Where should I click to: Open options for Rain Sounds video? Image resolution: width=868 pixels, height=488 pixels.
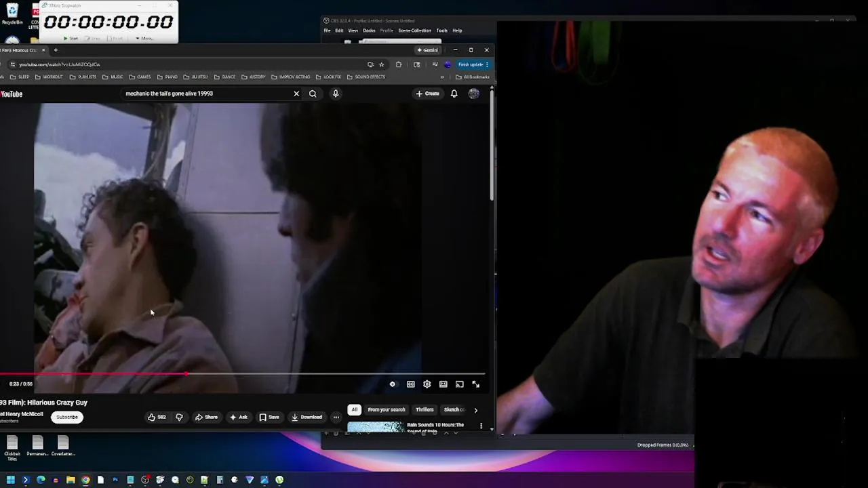coord(481,426)
